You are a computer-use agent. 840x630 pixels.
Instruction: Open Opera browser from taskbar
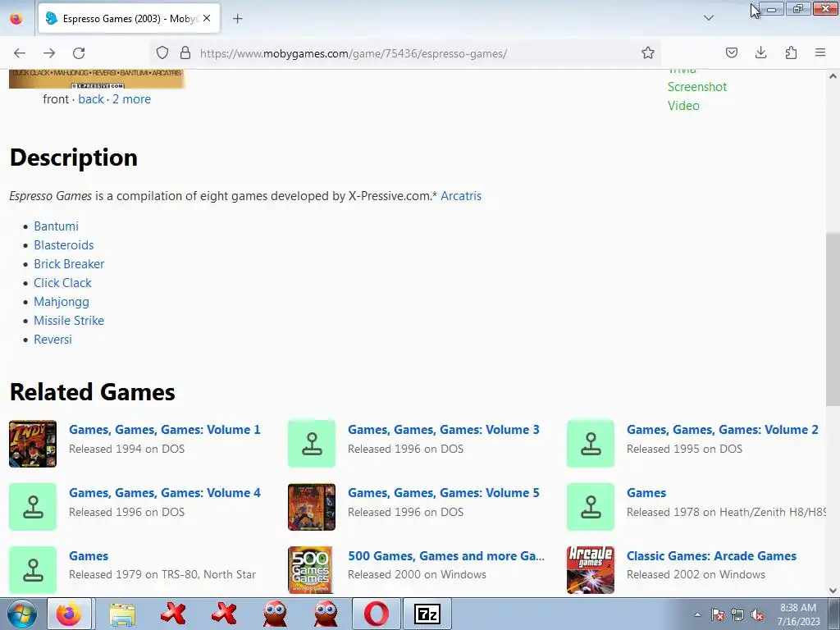point(376,614)
